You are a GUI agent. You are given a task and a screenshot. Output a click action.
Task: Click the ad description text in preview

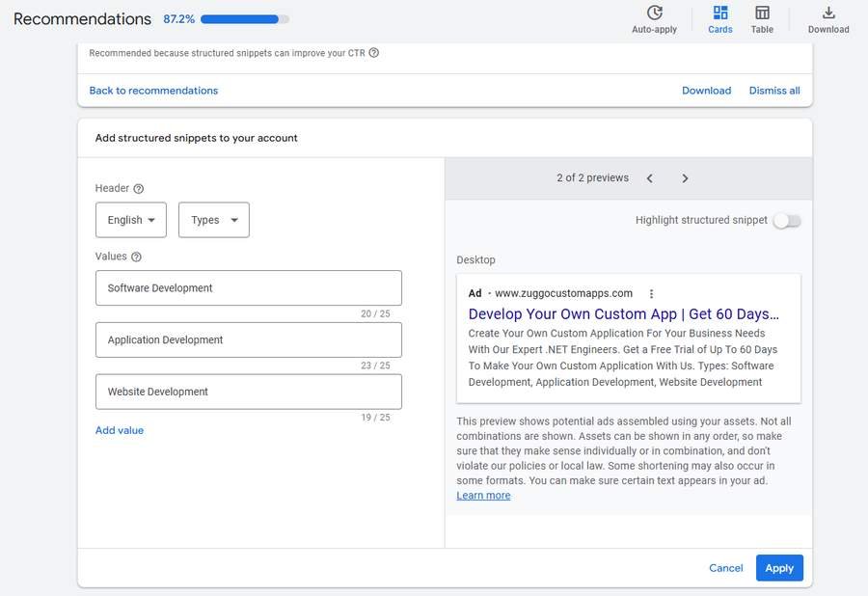623,358
